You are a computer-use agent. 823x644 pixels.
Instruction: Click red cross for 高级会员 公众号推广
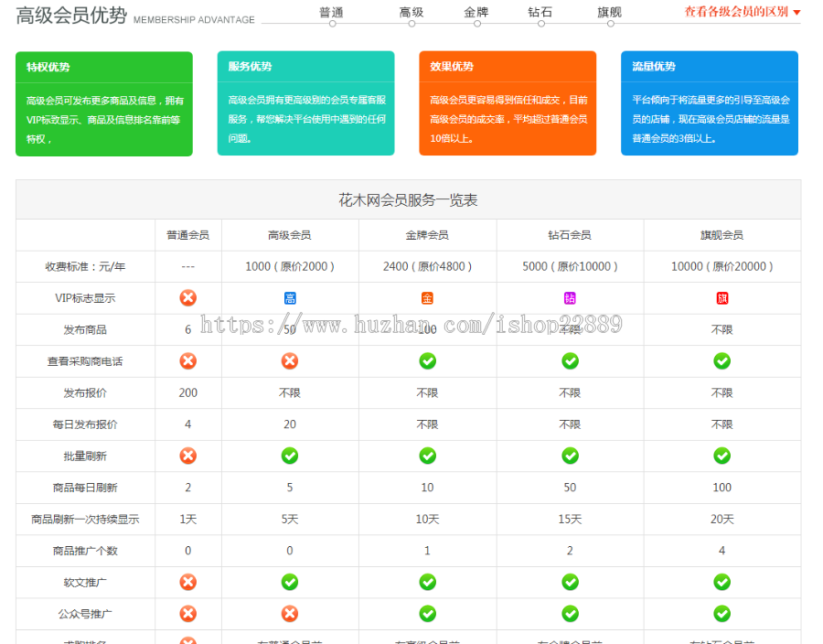click(290, 614)
